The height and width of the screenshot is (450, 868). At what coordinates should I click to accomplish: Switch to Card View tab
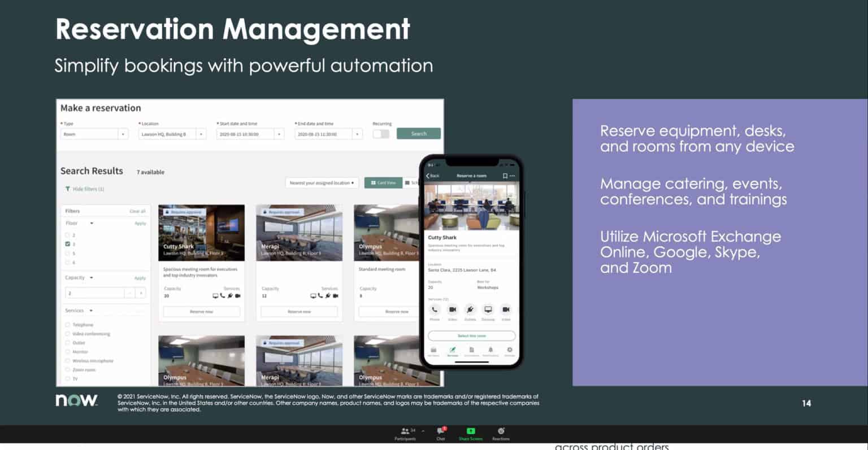pos(383,182)
